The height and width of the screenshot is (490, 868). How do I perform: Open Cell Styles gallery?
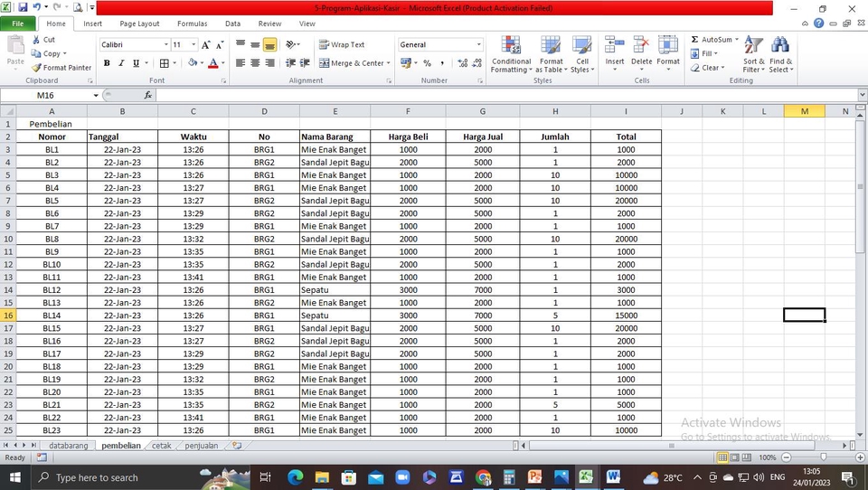[582, 54]
